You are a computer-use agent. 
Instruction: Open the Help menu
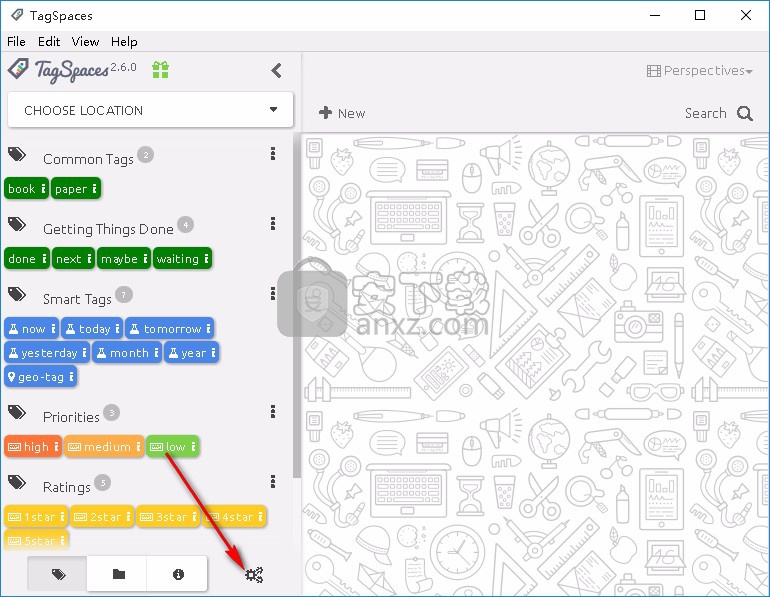tap(124, 41)
